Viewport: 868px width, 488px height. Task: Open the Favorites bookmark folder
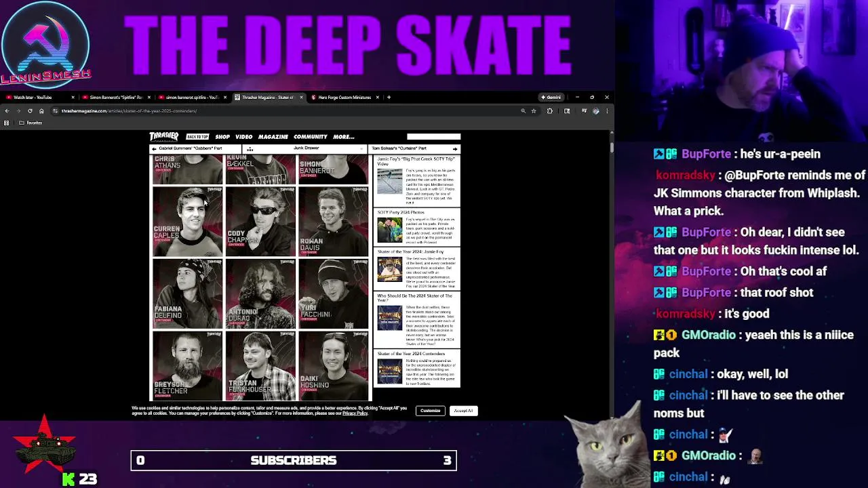pyautogui.click(x=31, y=123)
